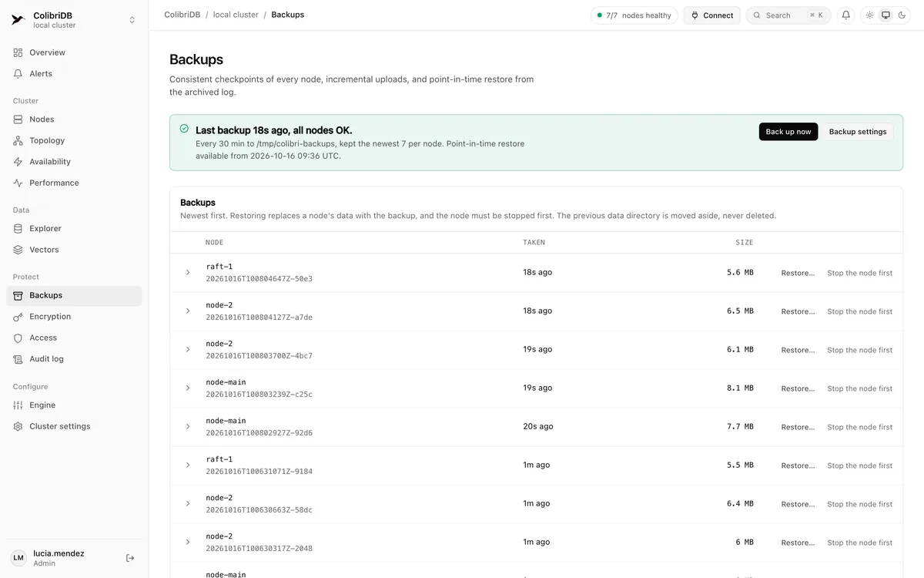Switch to dark theme moon icon
This screenshot has height=578, width=924.
pyautogui.click(x=902, y=15)
